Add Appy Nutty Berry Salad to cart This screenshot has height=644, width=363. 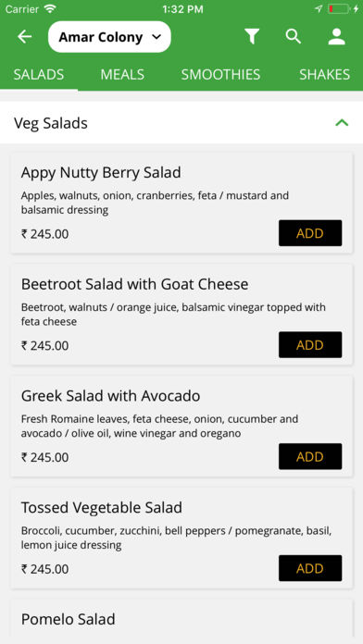tap(310, 233)
